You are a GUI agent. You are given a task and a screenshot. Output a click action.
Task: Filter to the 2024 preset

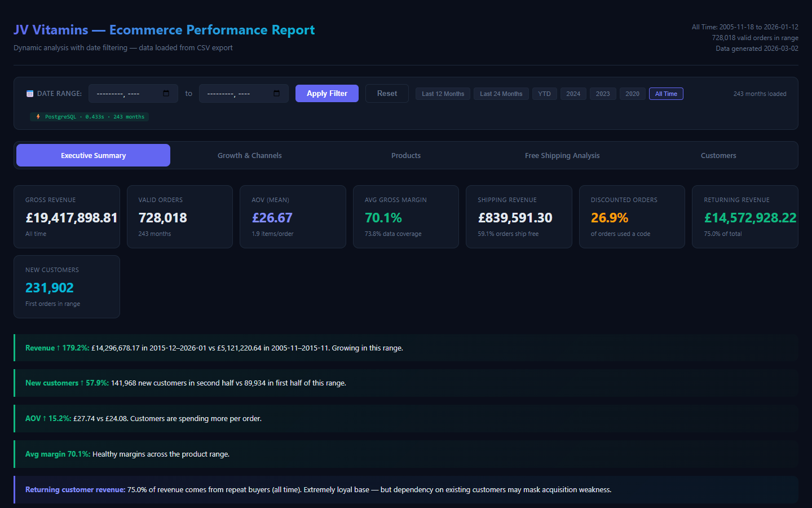[573, 94]
